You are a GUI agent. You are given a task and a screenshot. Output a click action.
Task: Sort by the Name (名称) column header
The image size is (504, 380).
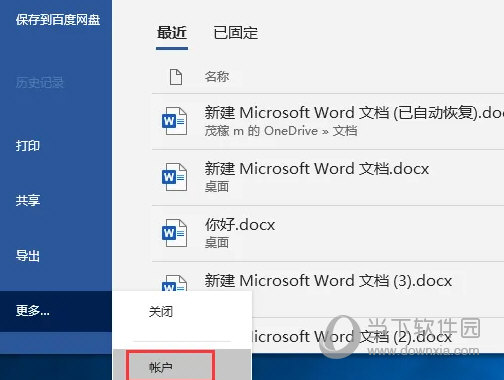click(x=217, y=77)
